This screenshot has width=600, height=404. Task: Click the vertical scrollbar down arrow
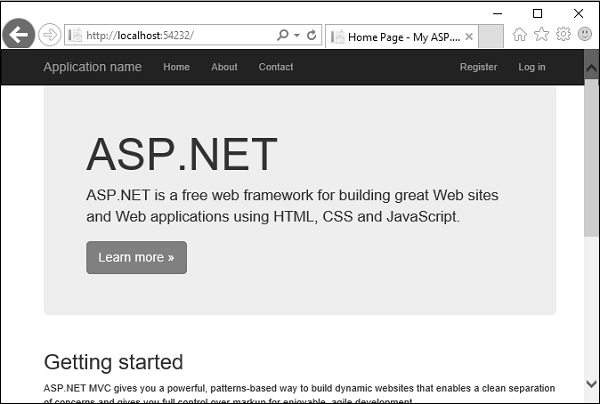(591, 386)
